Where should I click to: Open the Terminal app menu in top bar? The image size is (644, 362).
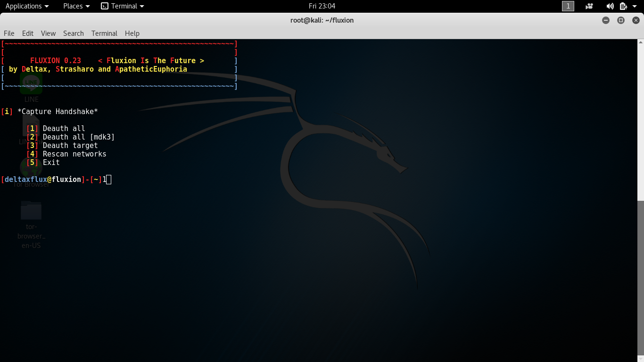(123, 6)
